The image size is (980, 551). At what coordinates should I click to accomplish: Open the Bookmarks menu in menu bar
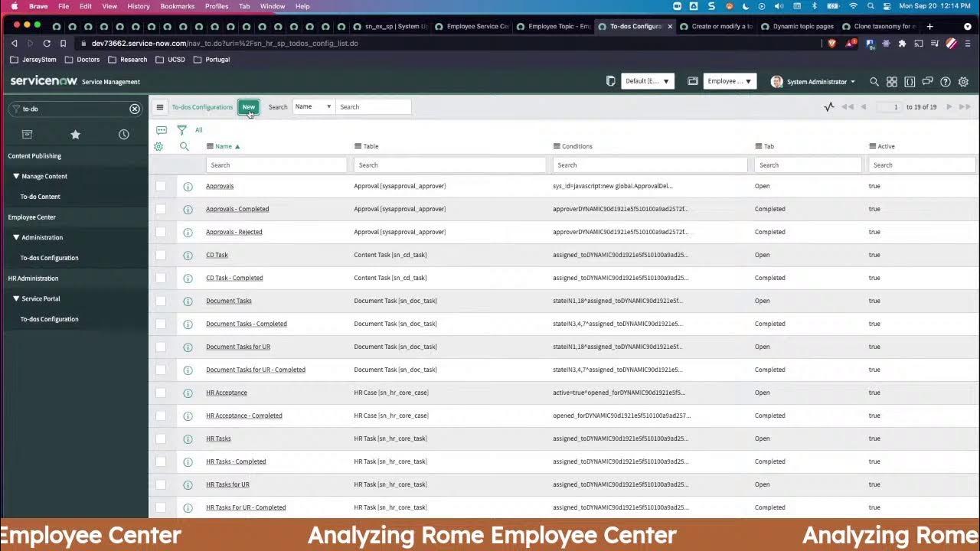(x=177, y=6)
